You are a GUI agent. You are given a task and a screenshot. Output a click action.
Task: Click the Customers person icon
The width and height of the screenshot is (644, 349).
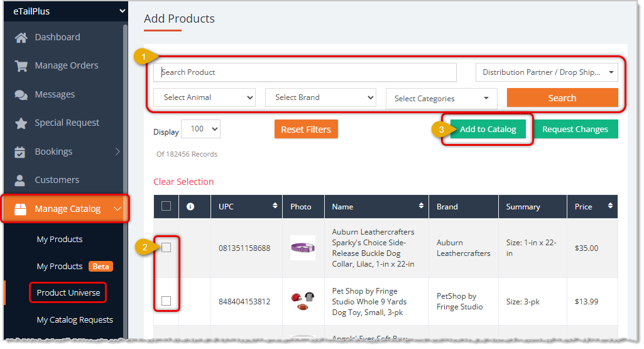(19, 180)
